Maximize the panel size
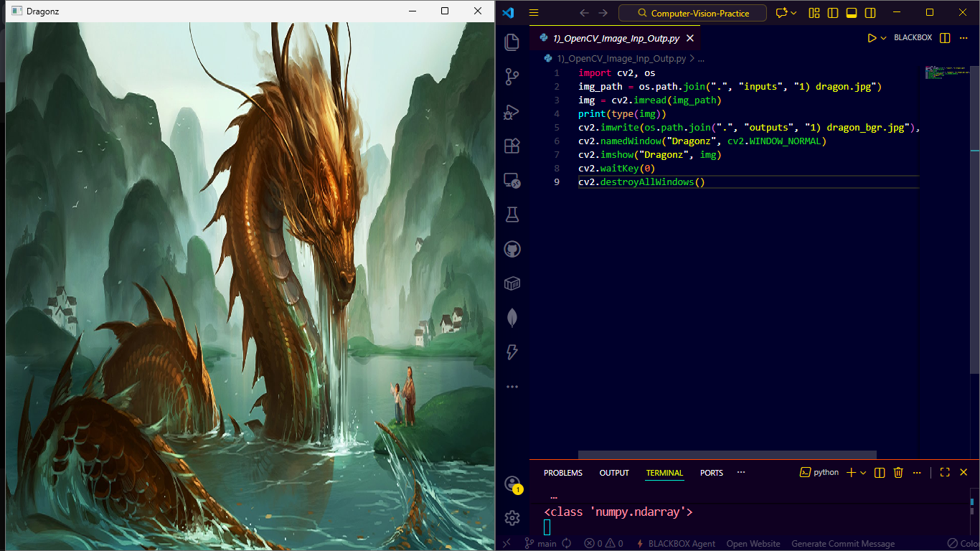This screenshot has height=551, width=980. (945, 472)
